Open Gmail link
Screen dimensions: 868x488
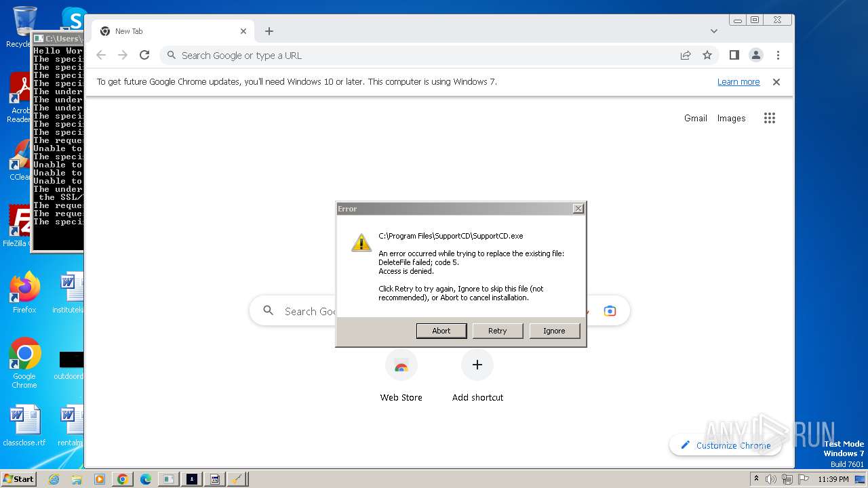696,118
